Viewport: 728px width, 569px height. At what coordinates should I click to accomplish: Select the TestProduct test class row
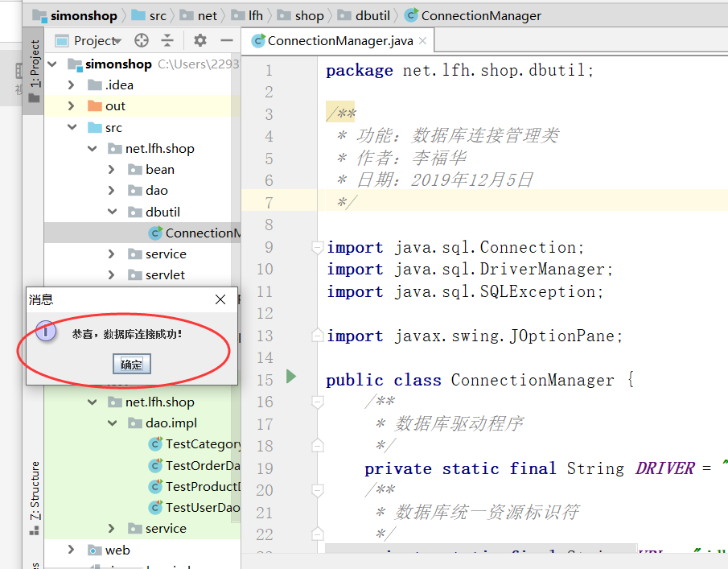[x=142, y=486]
